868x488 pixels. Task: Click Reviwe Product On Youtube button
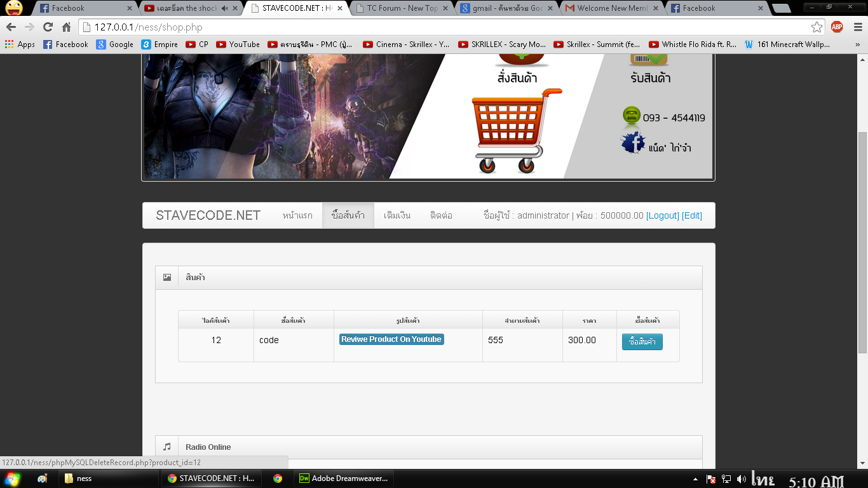[391, 339]
